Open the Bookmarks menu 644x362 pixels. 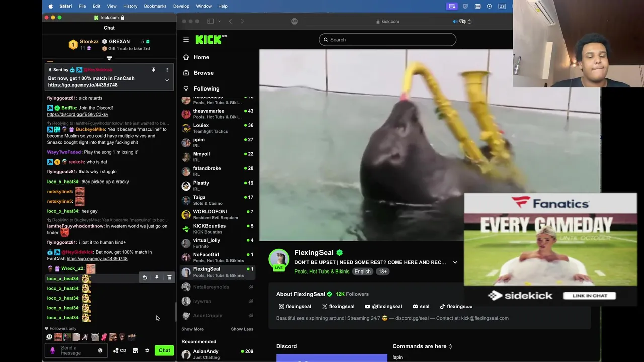pyautogui.click(x=155, y=6)
